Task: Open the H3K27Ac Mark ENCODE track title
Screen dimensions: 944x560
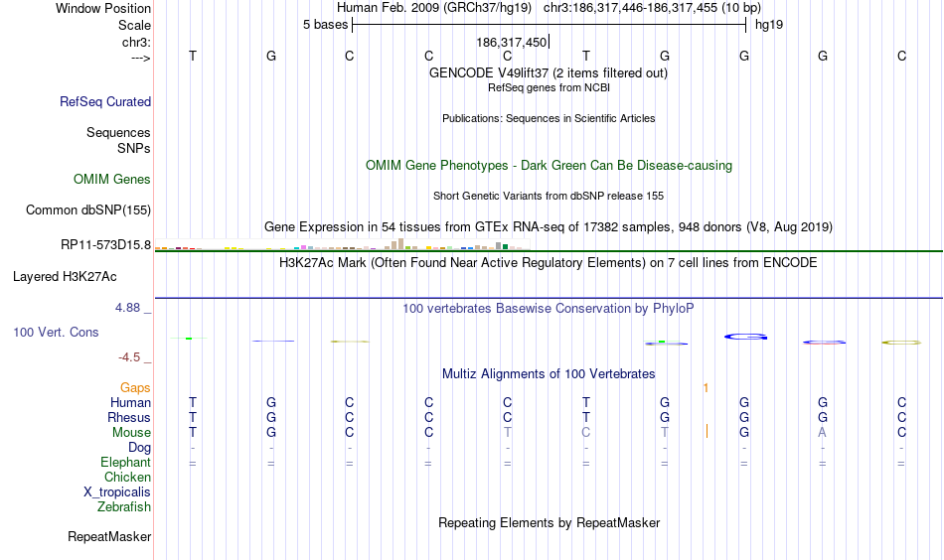Action: pyautogui.click(x=549, y=263)
